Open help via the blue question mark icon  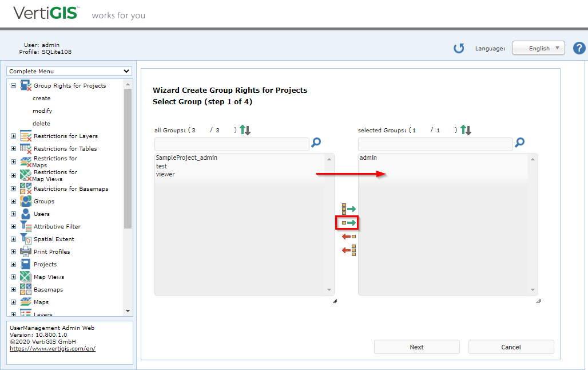(579, 48)
